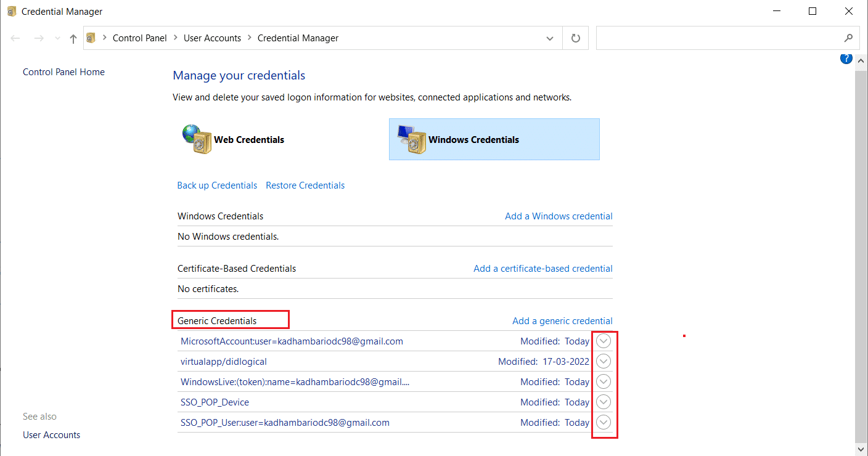This screenshot has height=456, width=868.
Task: Click the Back up Credentials link
Action: click(217, 185)
